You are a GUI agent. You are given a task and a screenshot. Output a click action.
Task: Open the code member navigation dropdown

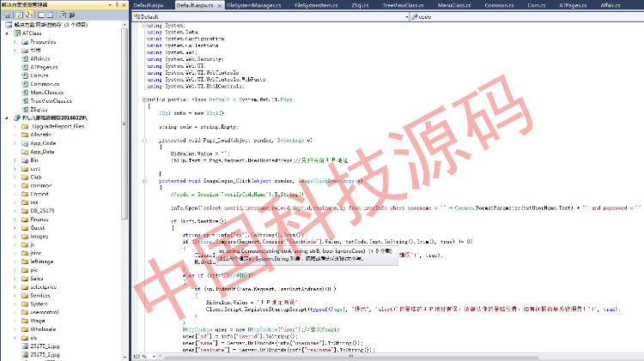[x=527, y=17]
